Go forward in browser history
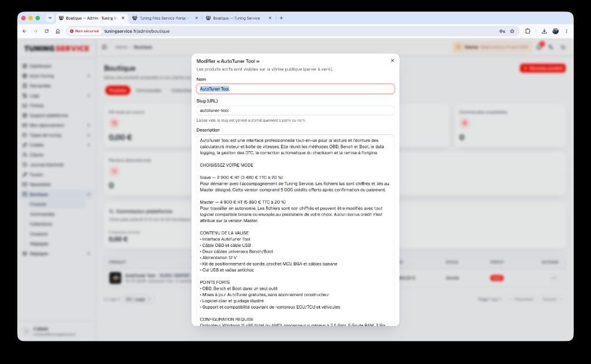 [35, 31]
